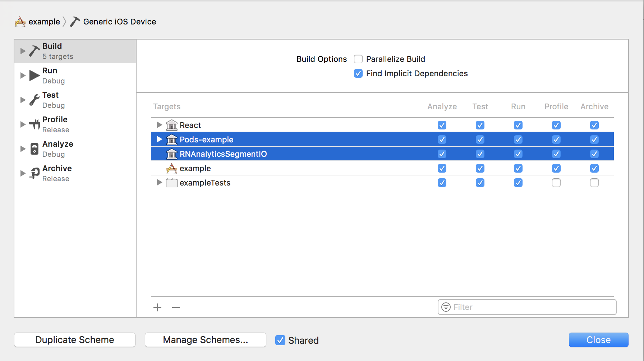Click the exampleTests bundle icon
The image size is (644, 361).
click(172, 183)
